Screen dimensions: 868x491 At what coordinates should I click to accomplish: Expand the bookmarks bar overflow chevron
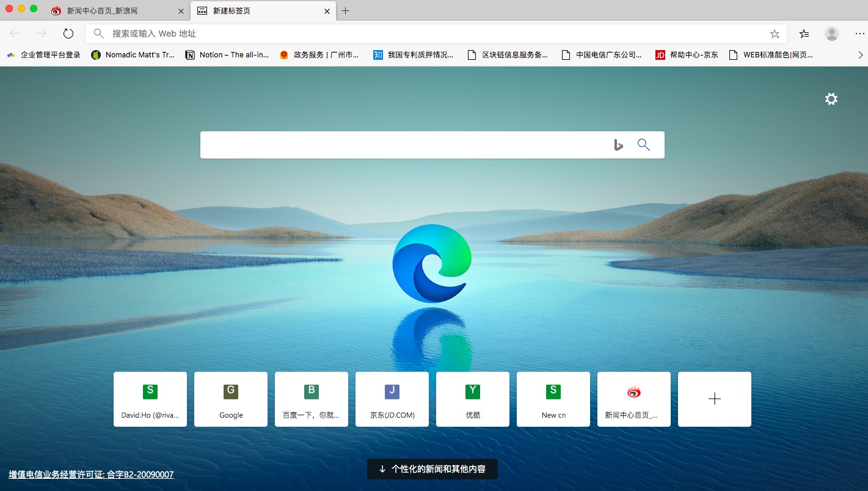coord(860,55)
